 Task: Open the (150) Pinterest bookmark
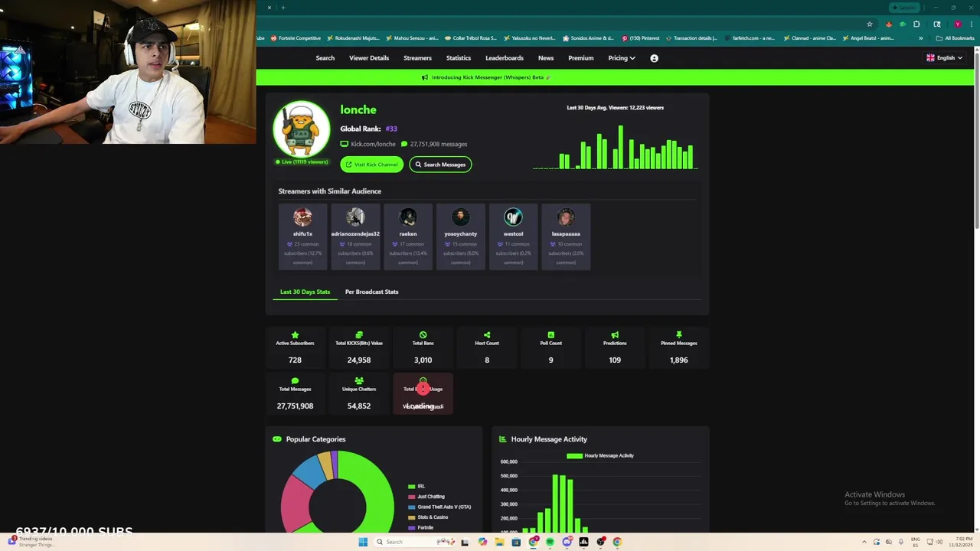point(641,37)
